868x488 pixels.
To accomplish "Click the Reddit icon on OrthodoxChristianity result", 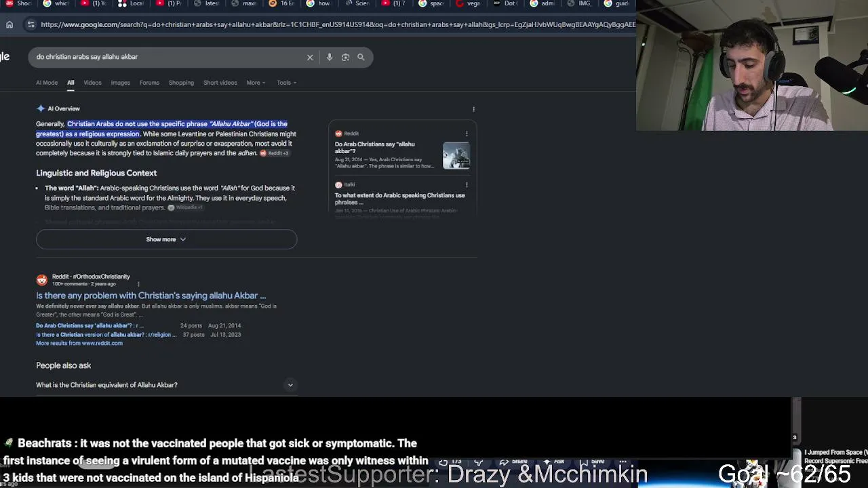I will 42,280.
